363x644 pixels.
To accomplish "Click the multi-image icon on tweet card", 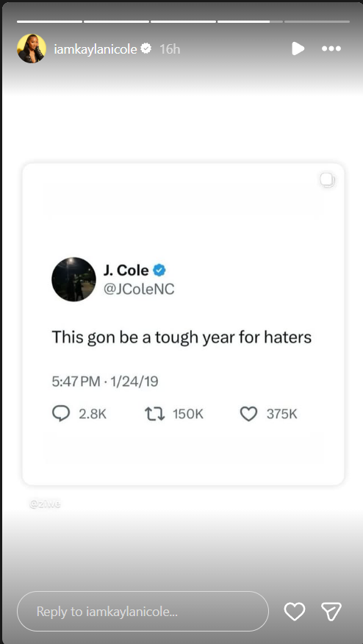I will pos(327,180).
